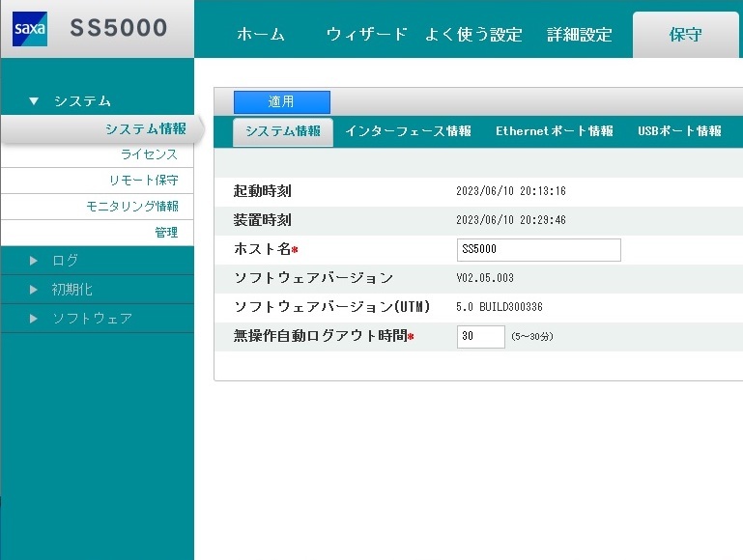Open 管理 in the sidebar
The height and width of the screenshot is (560, 743).
point(98,233)
